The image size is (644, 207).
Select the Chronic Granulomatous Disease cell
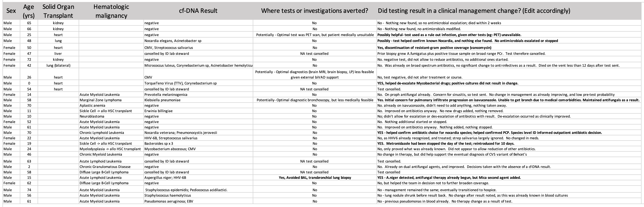pos(105,167)
